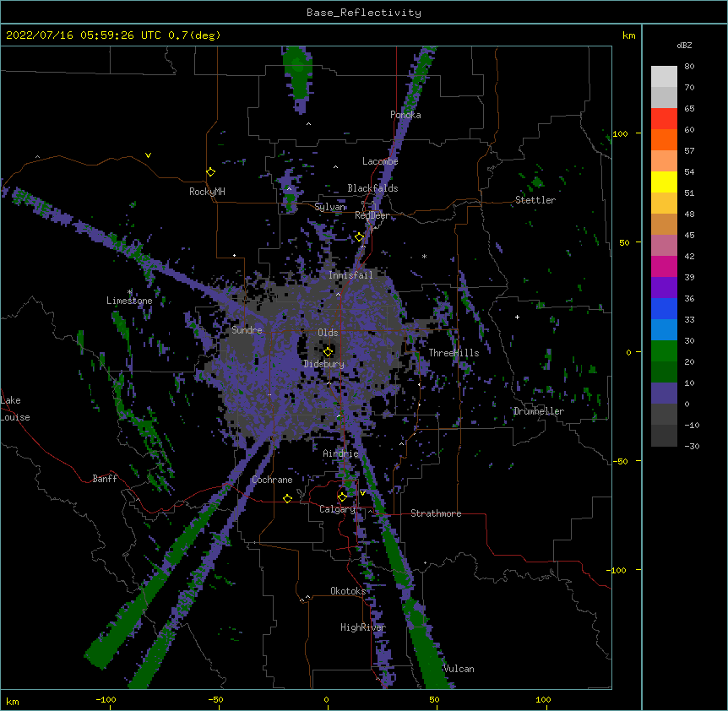Click the km unit label at top right
Viewport: 728px width, 711px height.
pos(628,35)
